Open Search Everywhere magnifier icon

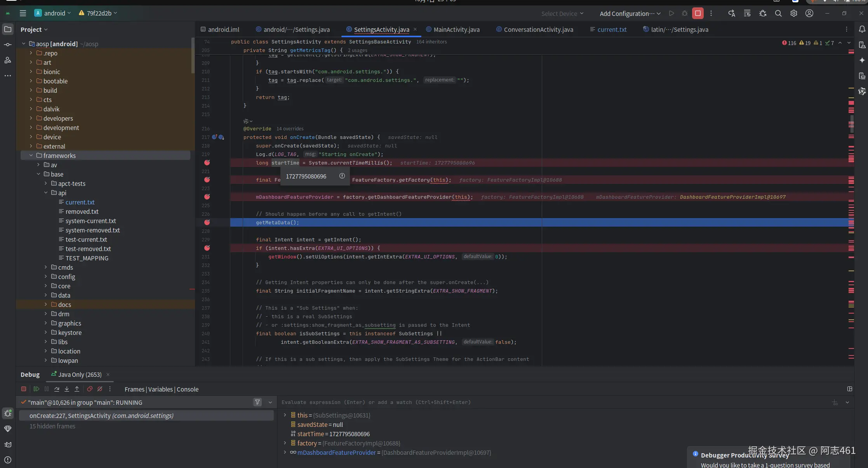[x=778, y=13]
